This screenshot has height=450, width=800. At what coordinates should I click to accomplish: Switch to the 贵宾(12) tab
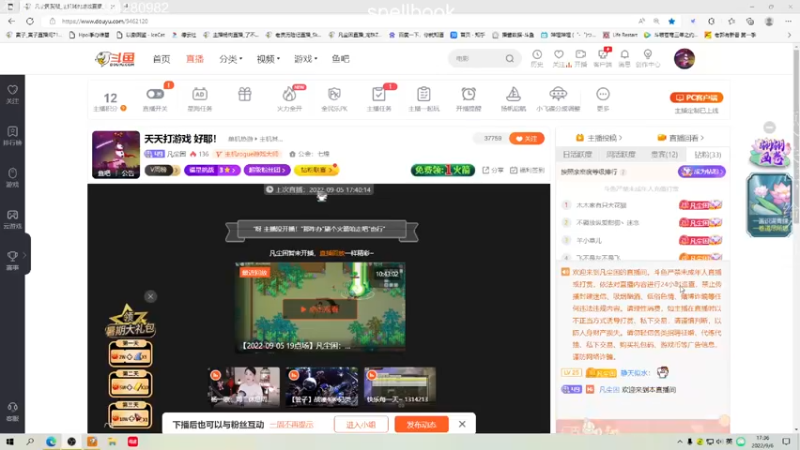664,155
